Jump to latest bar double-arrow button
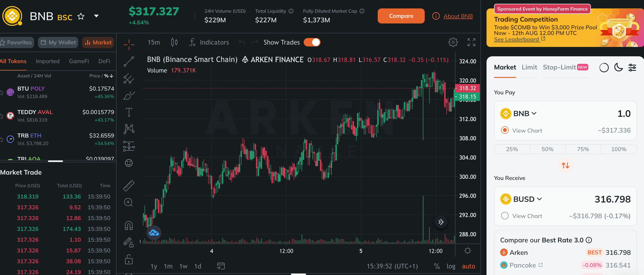 441,222
